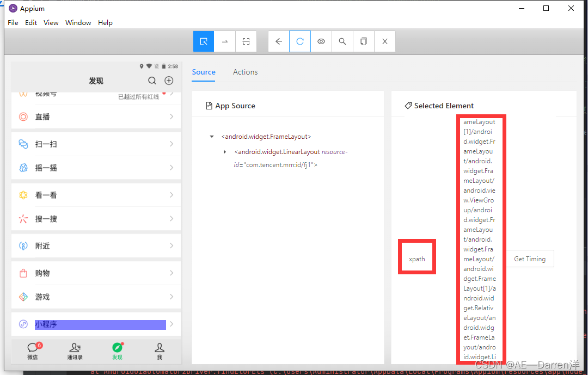Refresh the app source and screenshot
The image size is (588, 375).
pos(299,41)
